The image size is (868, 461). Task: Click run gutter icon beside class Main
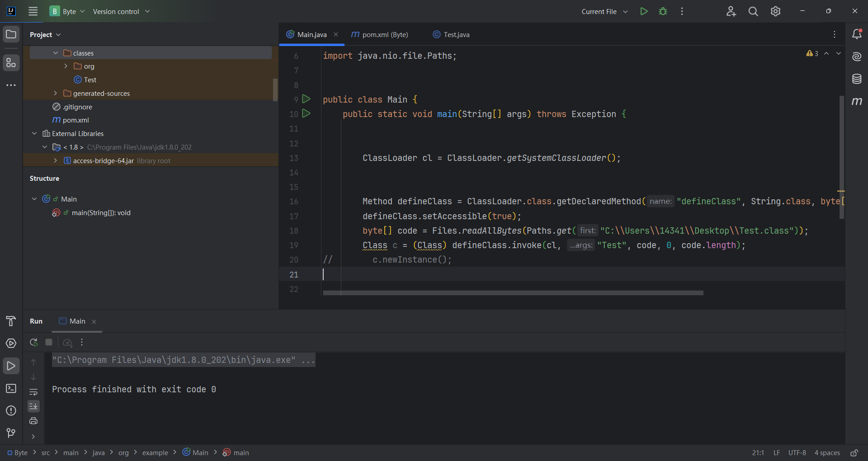[307, 99]
